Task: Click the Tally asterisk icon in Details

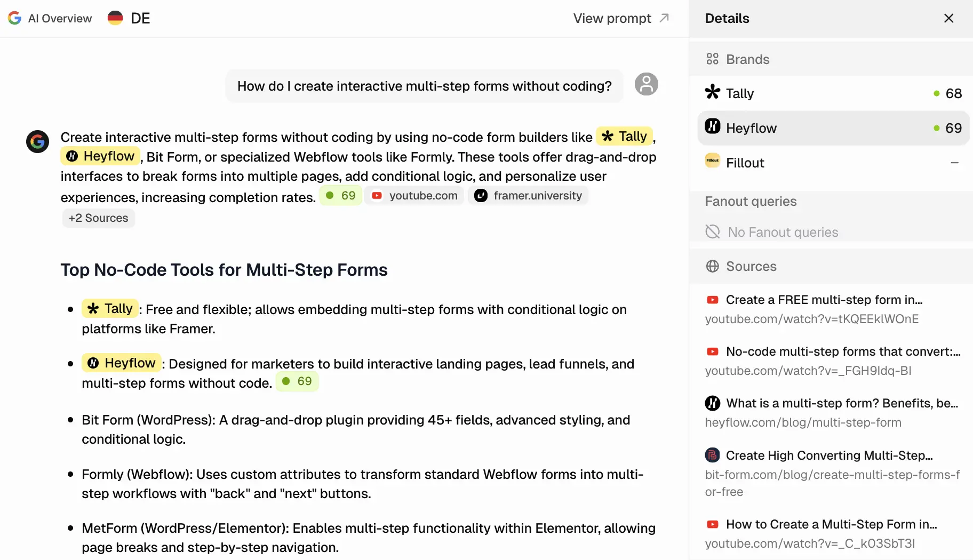Action: click(x=712, y=92)
